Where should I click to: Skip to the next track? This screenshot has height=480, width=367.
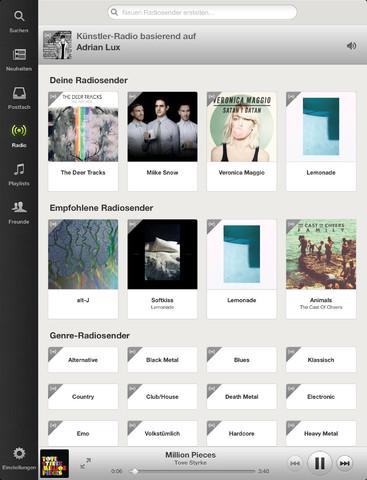[x=344, y=463]
